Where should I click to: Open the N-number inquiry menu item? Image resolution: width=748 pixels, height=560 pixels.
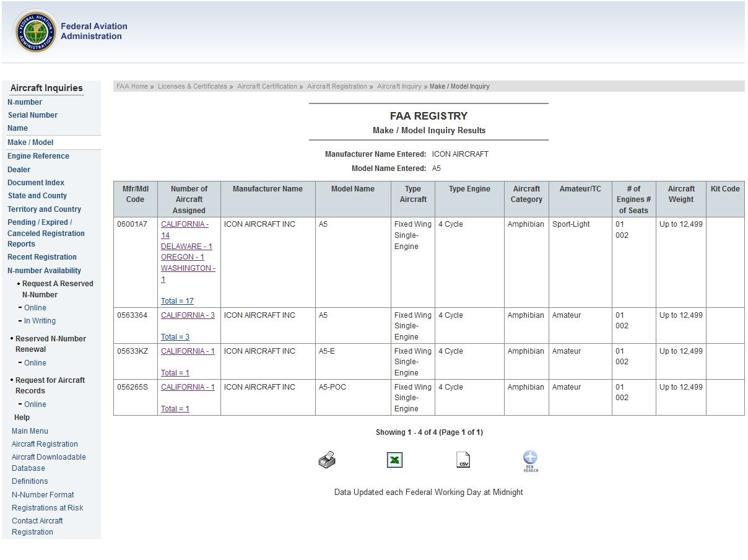tap(25, 102)
